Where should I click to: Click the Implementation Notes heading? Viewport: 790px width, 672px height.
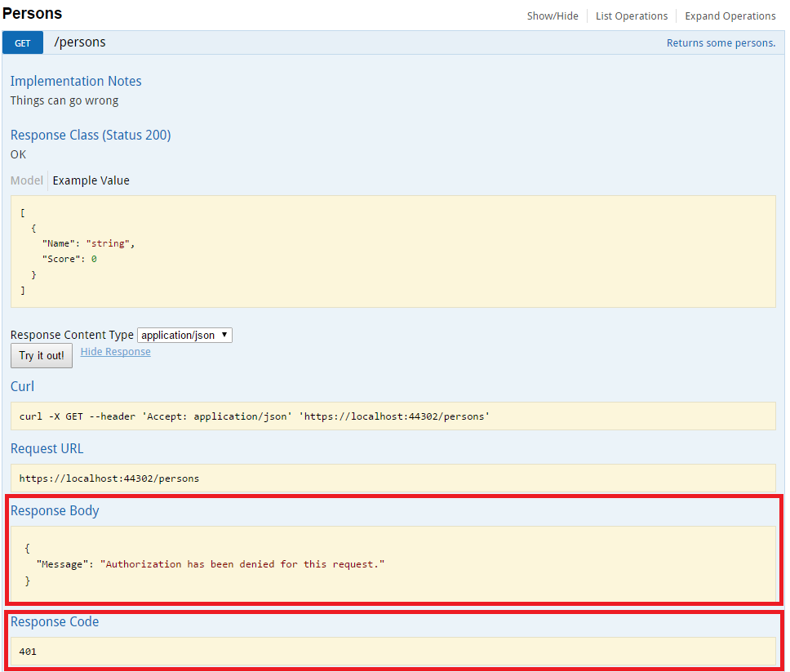pyautogui.click(x=76, y=81)
